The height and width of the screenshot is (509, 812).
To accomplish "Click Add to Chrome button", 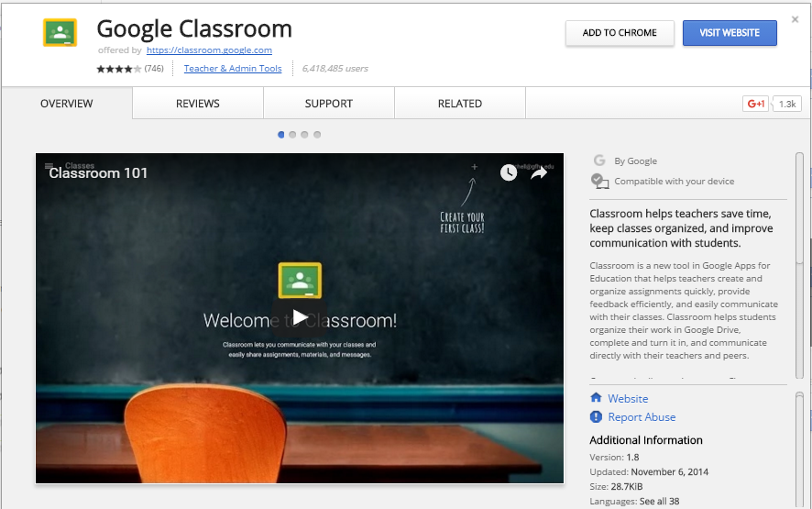I will coord(620,33).
